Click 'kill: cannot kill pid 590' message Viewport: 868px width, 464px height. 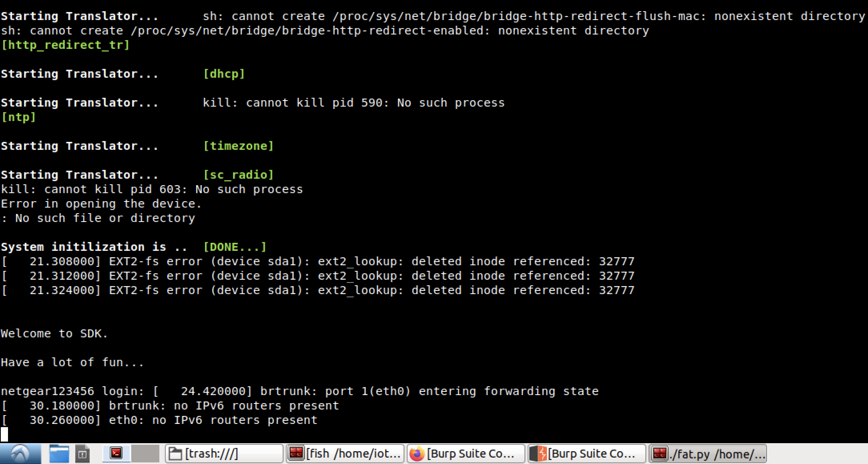[354, 103]
